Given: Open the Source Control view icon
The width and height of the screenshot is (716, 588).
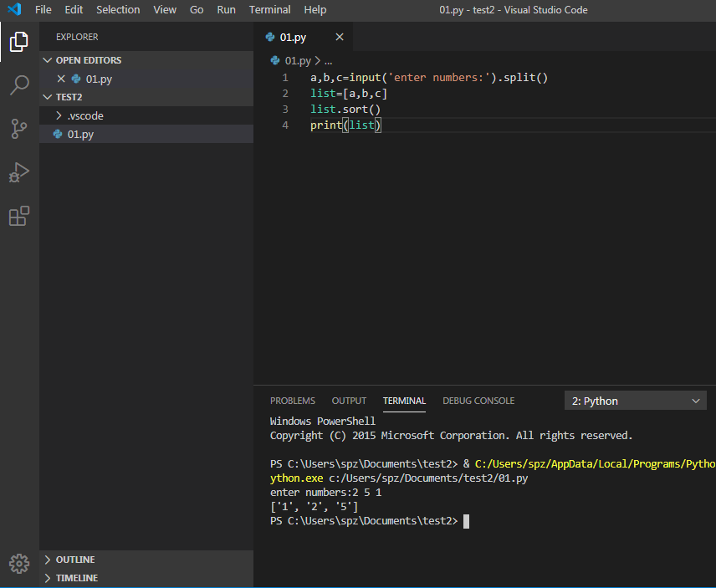Looking at the screenshot, I should click(19, 129).
